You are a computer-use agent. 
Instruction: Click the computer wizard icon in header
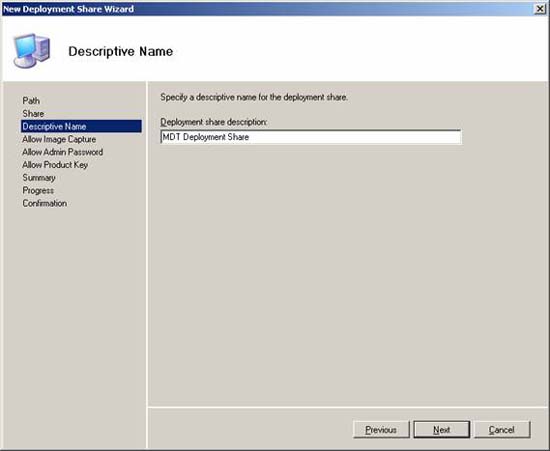[32, 51]
